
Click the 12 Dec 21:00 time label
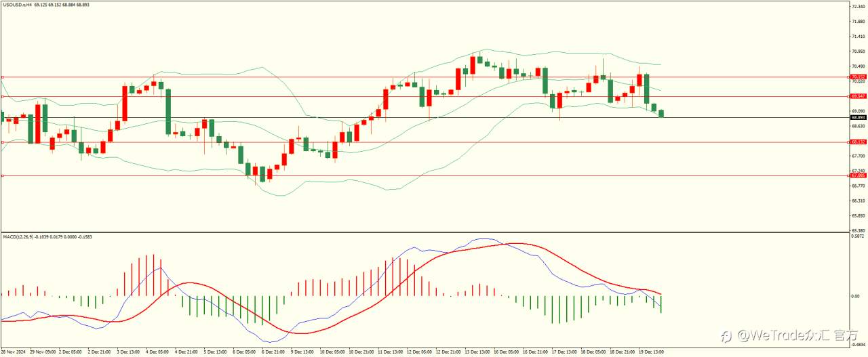point(449,352)
